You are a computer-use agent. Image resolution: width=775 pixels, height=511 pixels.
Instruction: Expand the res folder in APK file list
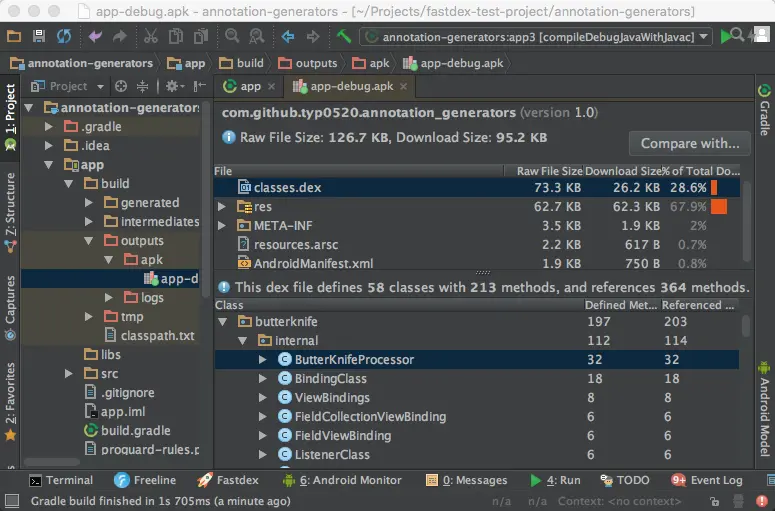[222, 207]
